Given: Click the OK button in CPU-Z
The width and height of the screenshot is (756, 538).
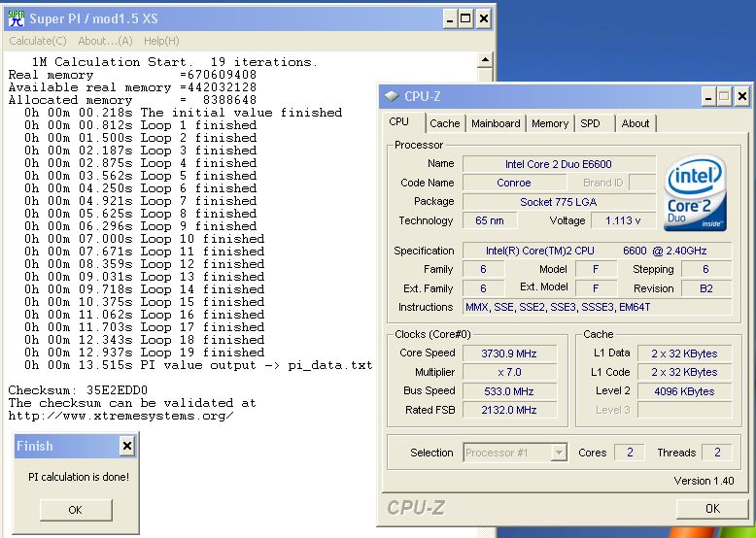Looking at the screenshot, I should (x=712, y=509).
